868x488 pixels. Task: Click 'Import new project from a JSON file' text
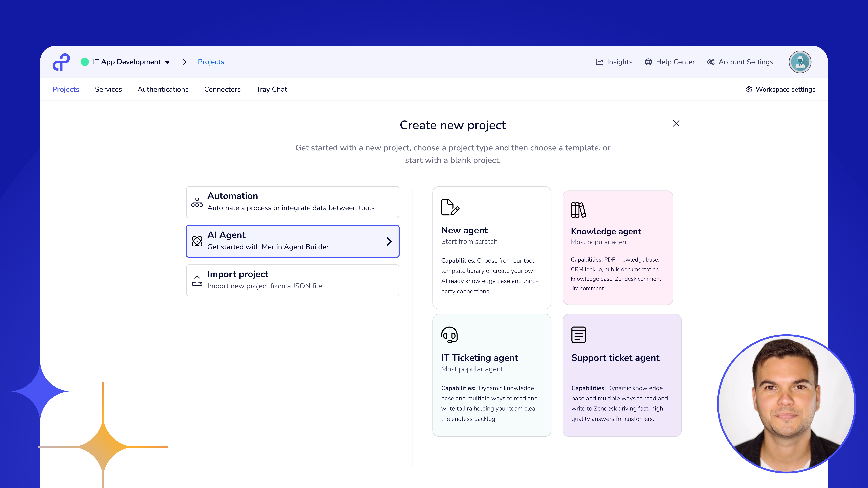pos(264,286)
